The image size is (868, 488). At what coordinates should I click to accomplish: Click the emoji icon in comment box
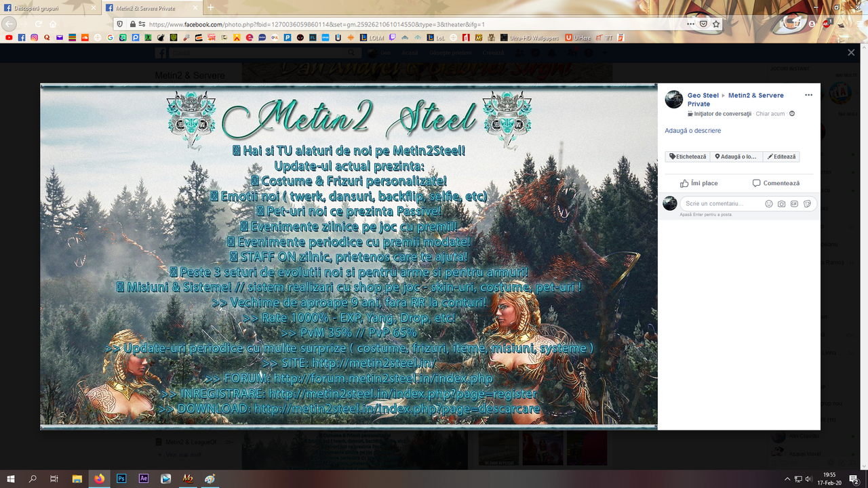pos(769,203)
